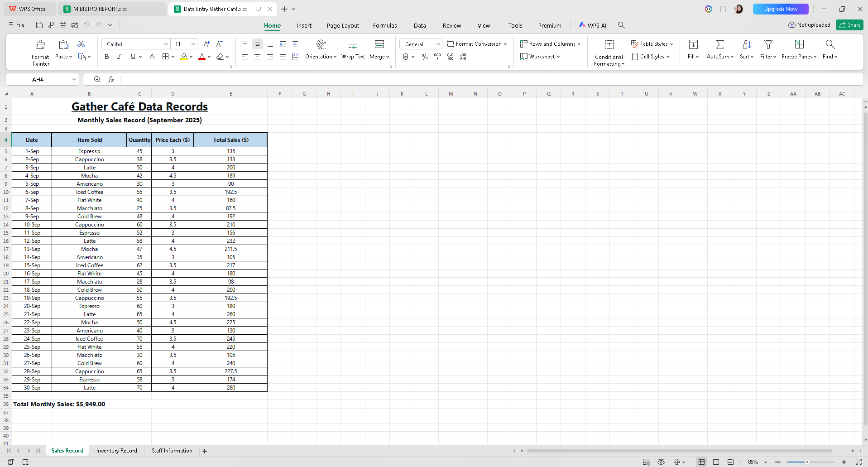Expand the Name Box dropdown for AH4
868x467 pixels.
(x=73, y=79)
